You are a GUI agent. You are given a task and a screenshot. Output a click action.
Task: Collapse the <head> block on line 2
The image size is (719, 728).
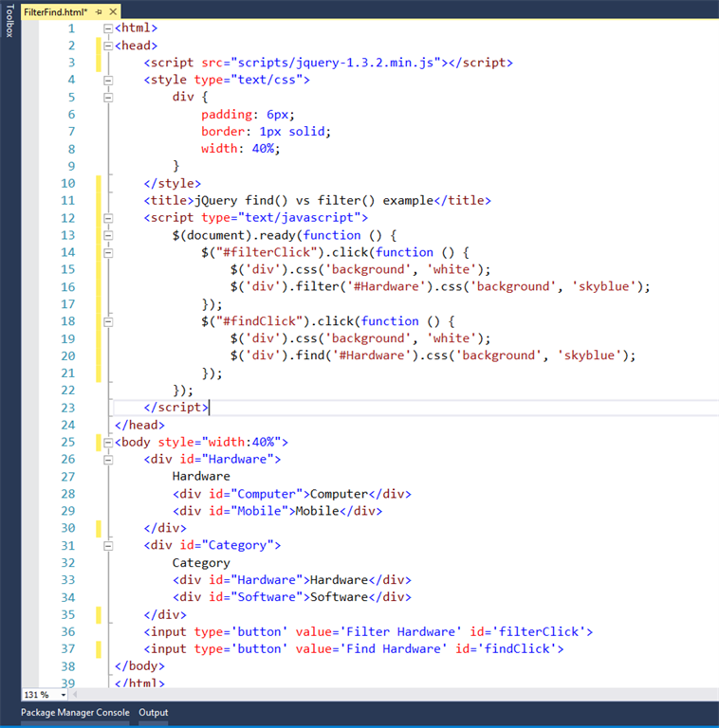point(108,45)
